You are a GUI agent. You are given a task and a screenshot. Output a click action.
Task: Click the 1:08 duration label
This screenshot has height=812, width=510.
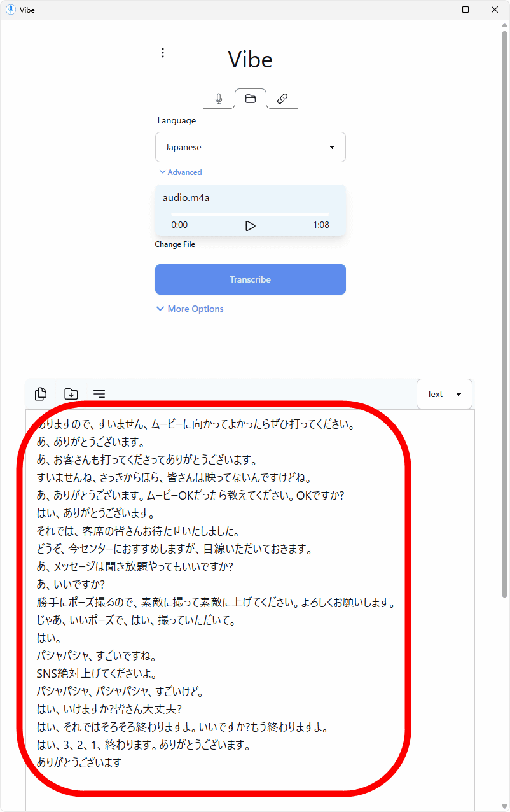(321, 225)
